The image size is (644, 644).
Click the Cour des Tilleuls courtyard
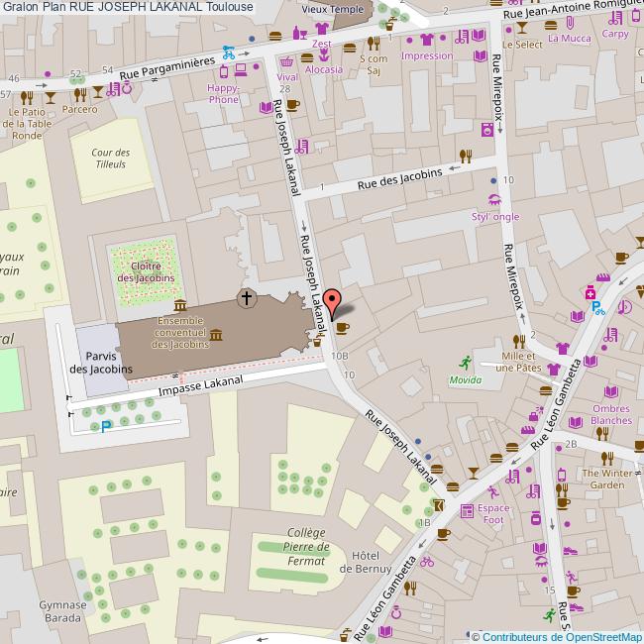(110, 159)
